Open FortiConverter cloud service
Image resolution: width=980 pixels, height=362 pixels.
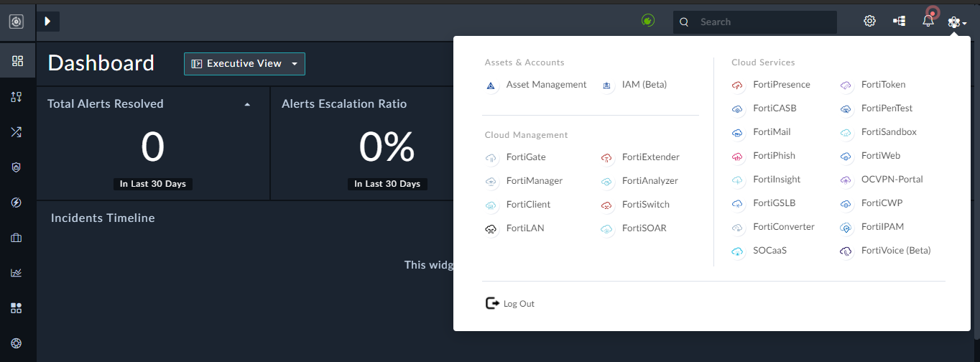coord(784,227)
